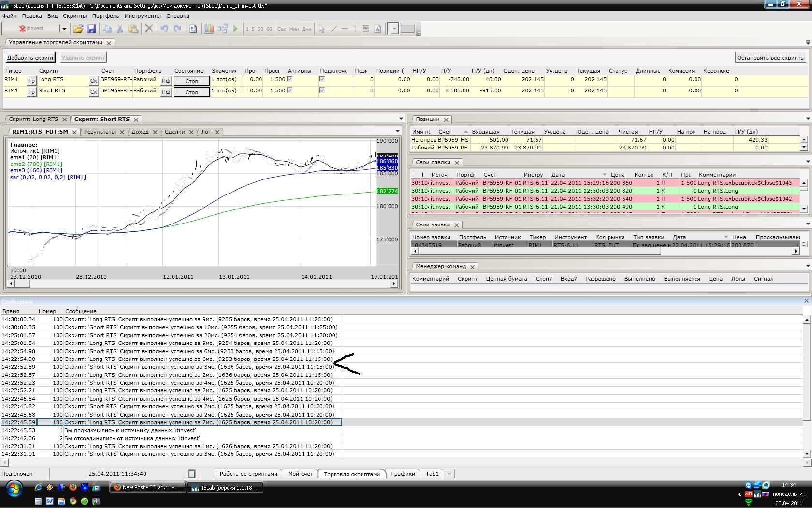The width and height of the screenshot is (812, 508).
Task: Click the Open file folder icon
Action: click(78, 29)
